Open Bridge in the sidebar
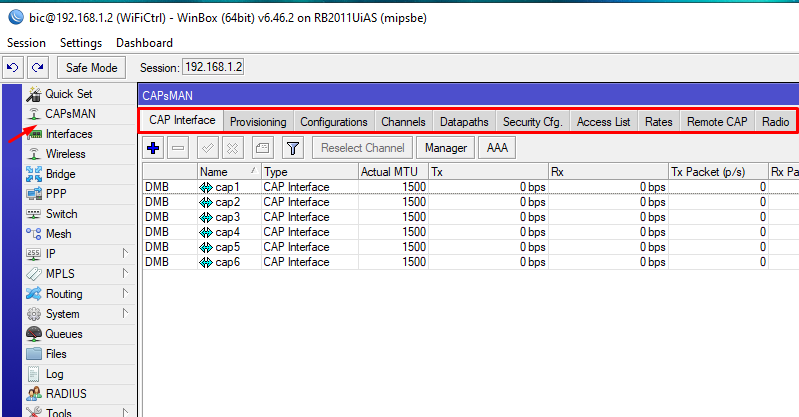 pos(60,174)
